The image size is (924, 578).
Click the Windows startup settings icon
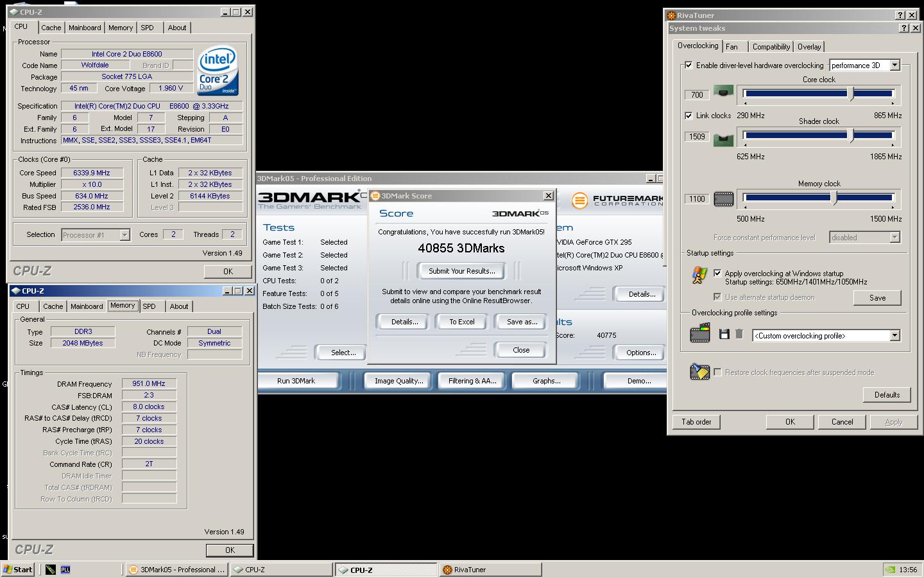[699, 276]
